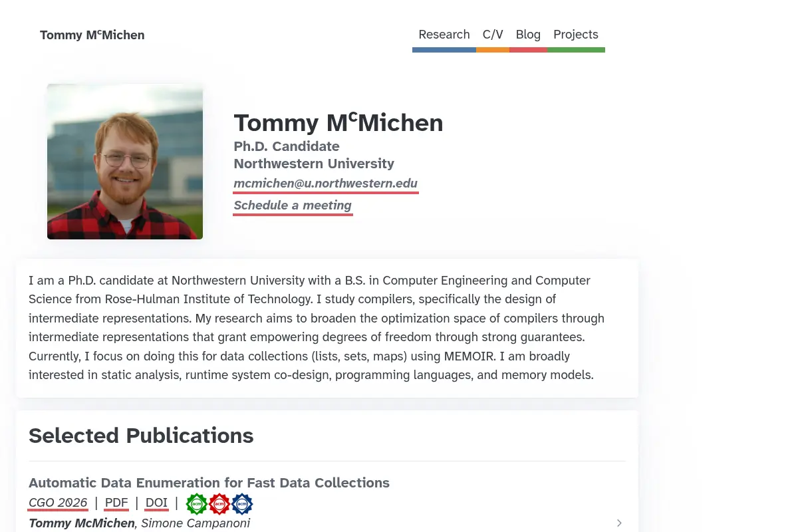Click the Northwestern University text
This screenshot has width=798, height=532.
314,164
